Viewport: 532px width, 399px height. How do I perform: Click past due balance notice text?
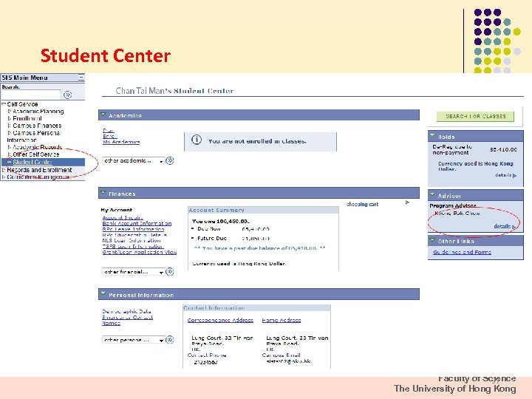point(259,248)
